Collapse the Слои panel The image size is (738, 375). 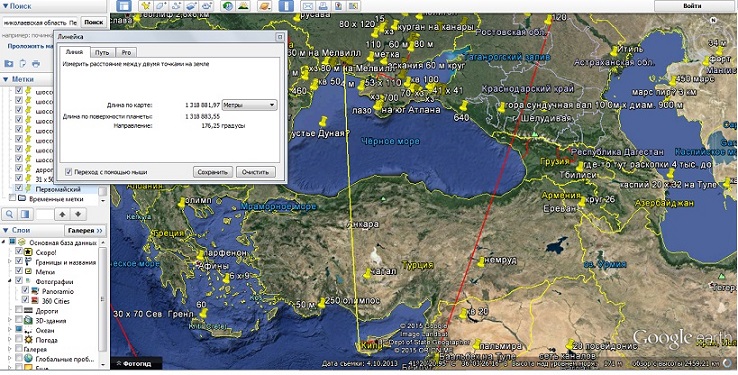tap(5, 230)
